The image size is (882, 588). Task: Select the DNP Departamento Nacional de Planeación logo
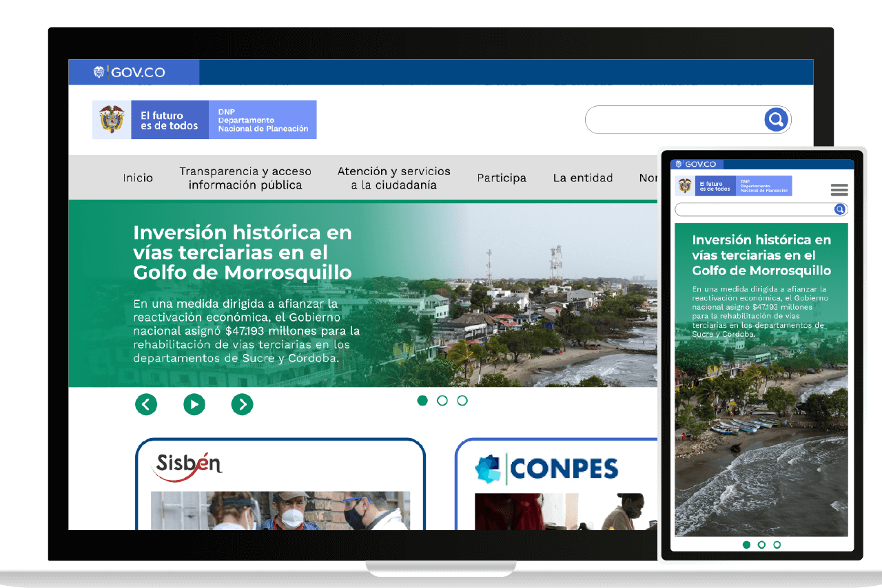coord(263,119)
